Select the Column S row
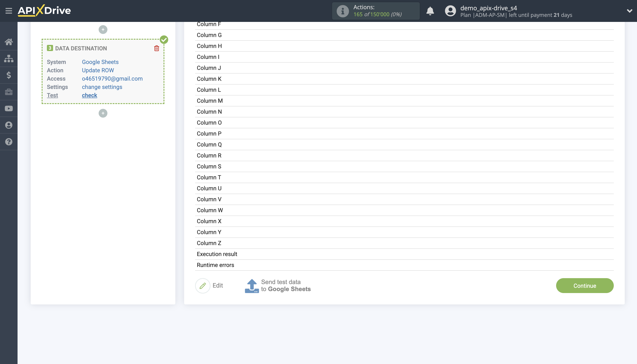Viewport: 637px width, 364px height. pos(404,166)
